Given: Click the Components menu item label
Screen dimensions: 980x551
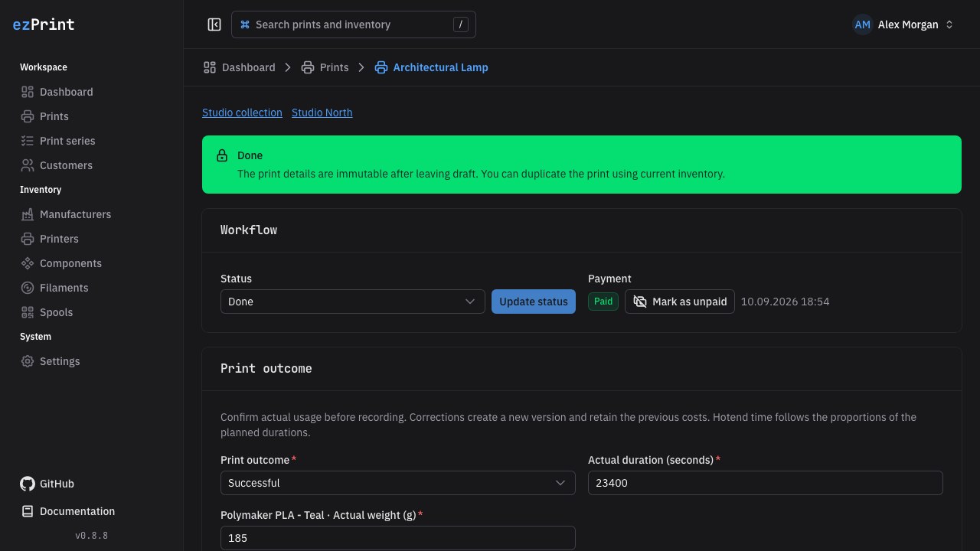Looking at the screenshot, I should [71, 263].
